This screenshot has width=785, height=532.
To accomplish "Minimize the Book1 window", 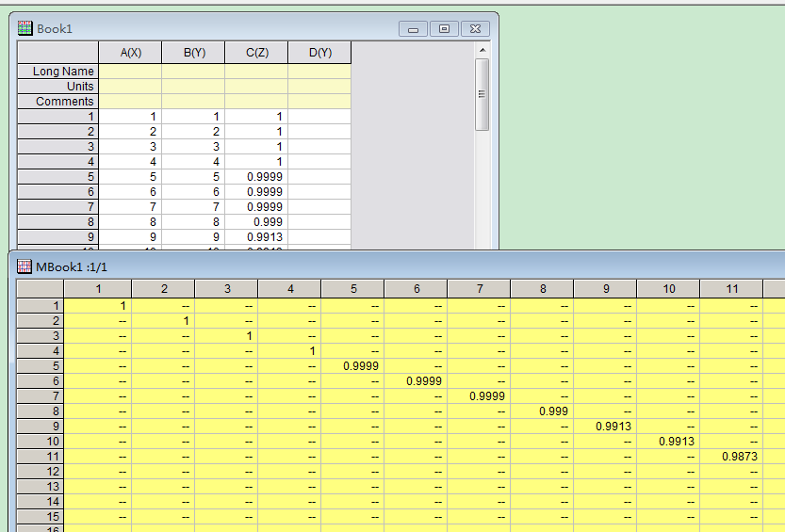I will (x=413, y=29).
